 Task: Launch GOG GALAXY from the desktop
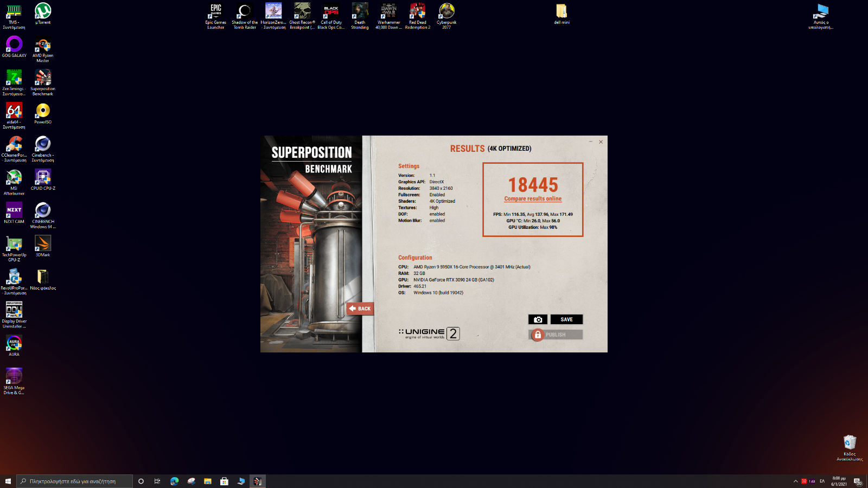14,47
